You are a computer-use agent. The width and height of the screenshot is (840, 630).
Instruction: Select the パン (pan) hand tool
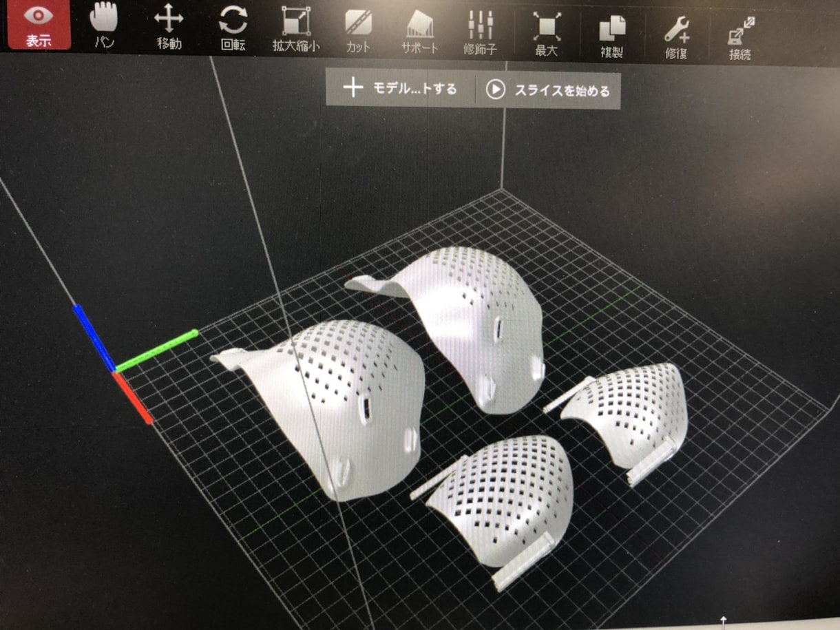click(x=105, y=25)
